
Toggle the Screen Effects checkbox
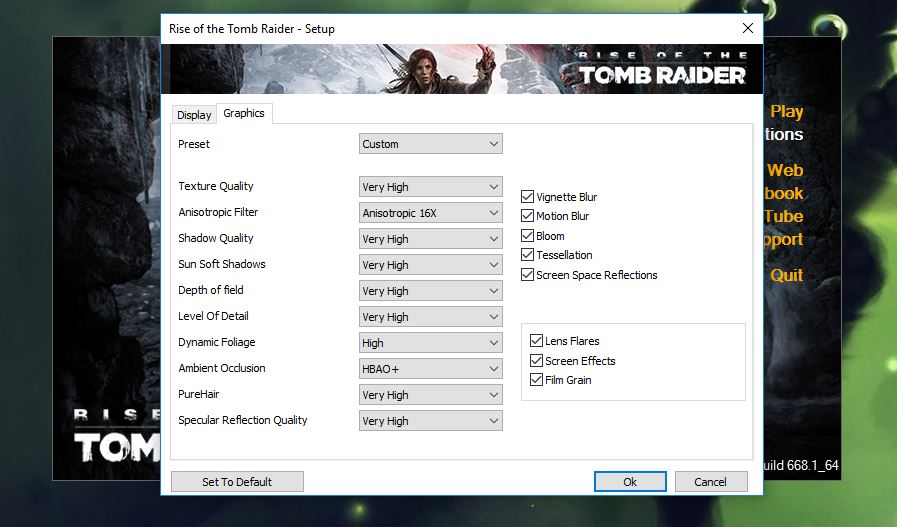[x=536, y=360]
